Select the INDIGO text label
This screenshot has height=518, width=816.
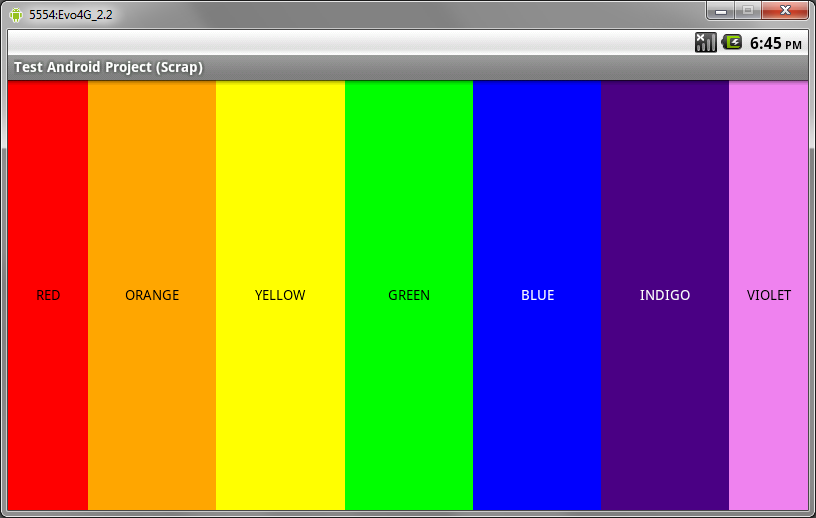[x=665, y=295]
